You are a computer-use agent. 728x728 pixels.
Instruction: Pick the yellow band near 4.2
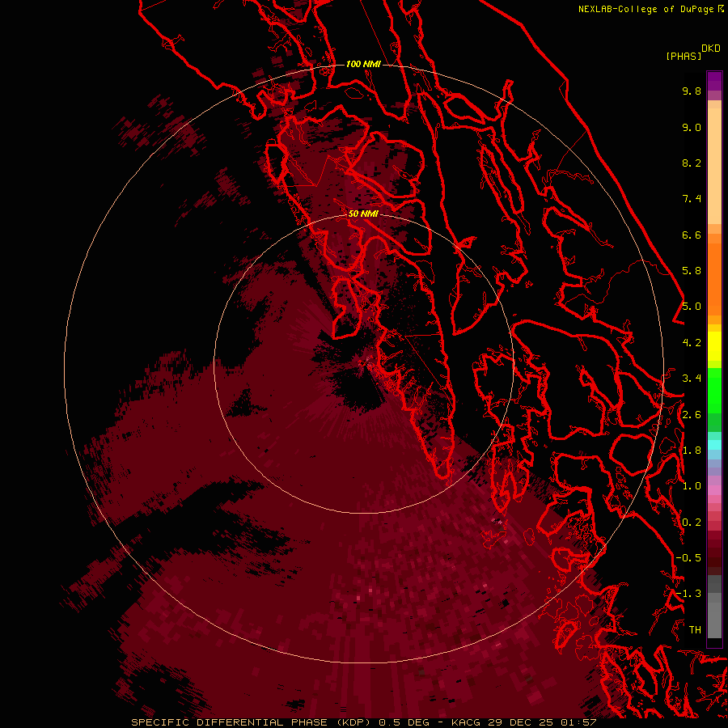(714, 346)
